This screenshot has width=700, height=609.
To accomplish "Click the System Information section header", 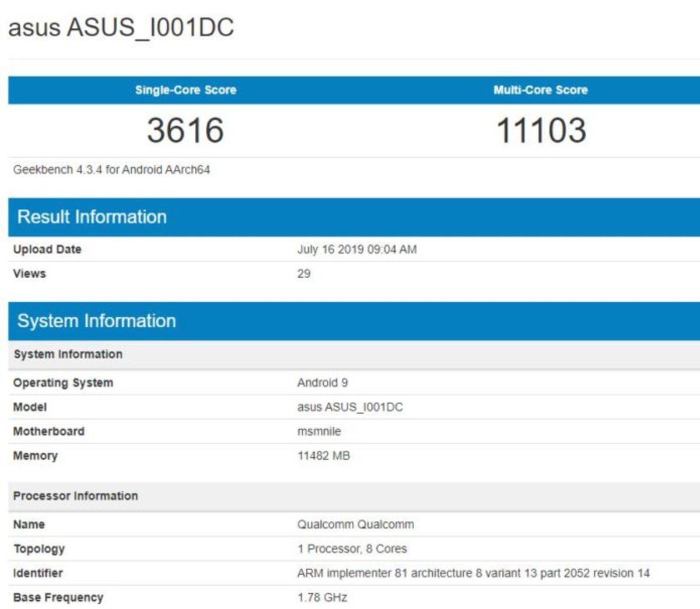I will 96,320.
